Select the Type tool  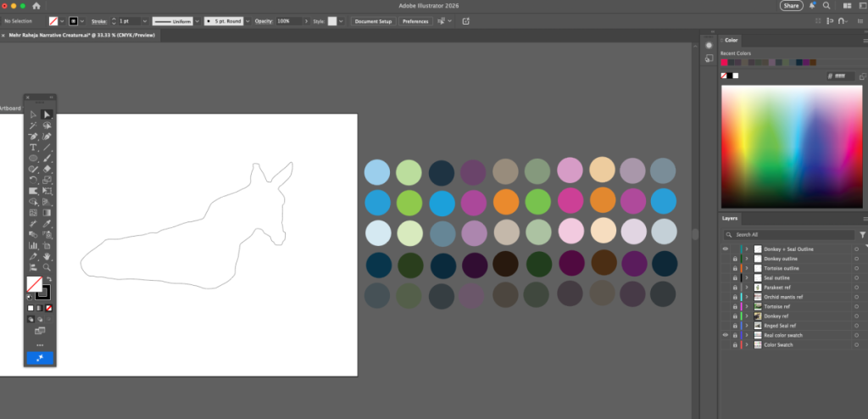33,147
